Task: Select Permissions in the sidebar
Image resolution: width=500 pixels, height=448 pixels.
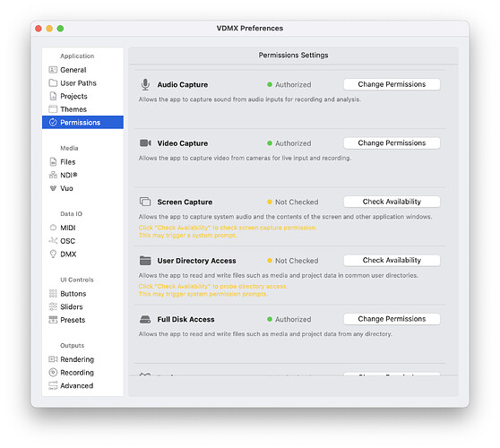Action: (82, 122)
